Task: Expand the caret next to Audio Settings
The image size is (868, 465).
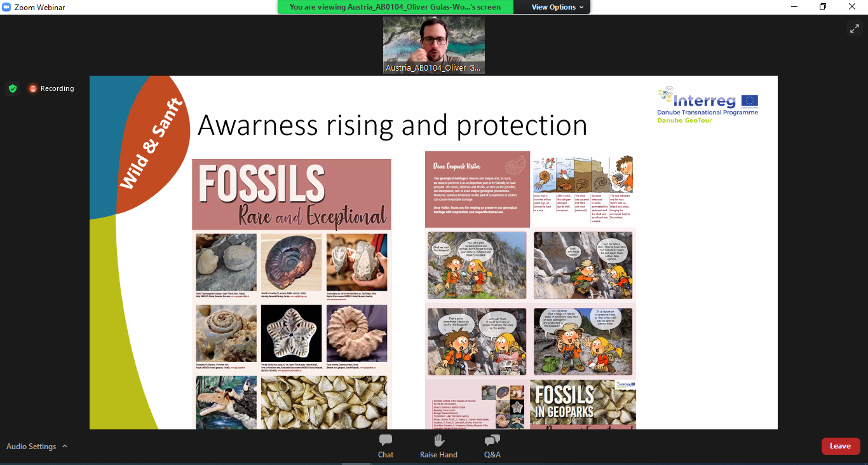Action: click(x=65, y=447)
